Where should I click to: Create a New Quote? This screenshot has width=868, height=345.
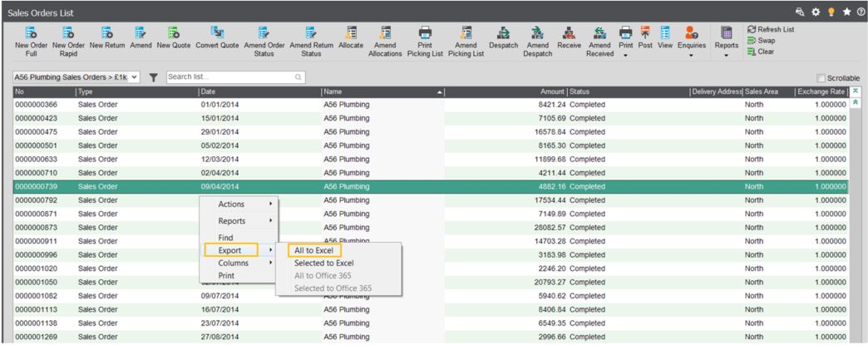pos(173,37)
